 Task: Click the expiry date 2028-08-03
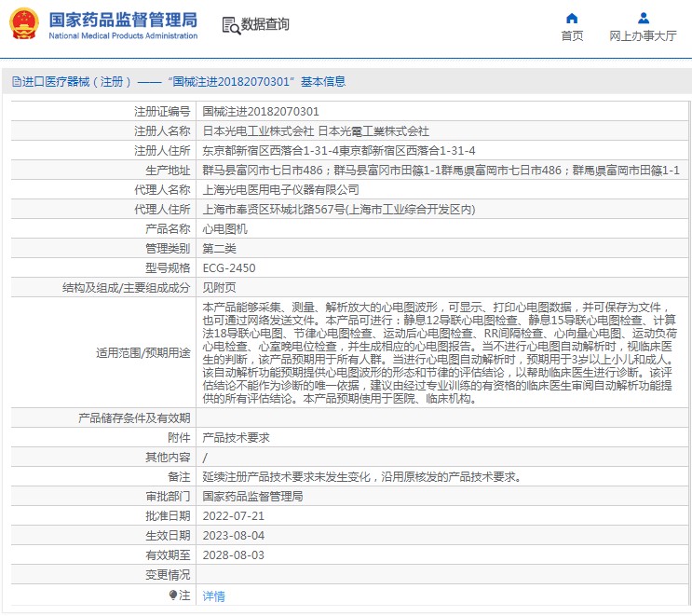coord(234,555)
